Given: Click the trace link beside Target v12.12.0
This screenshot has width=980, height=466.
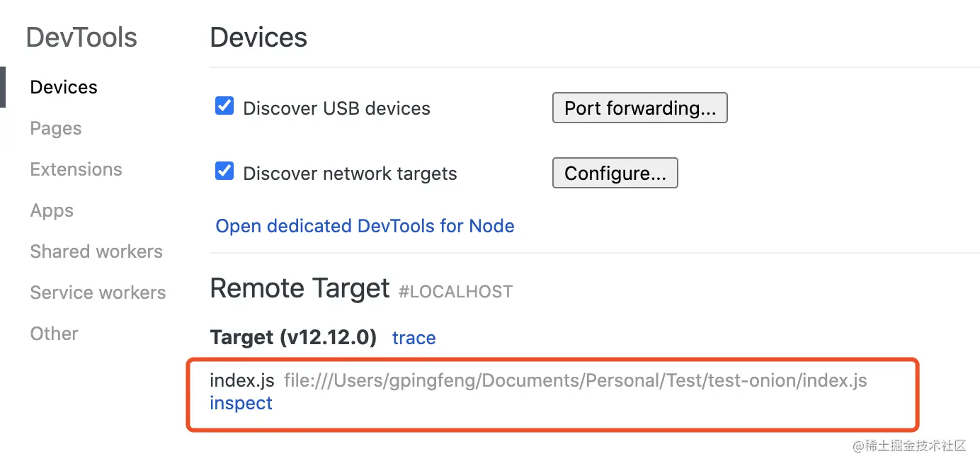Looking at the screenshot, I should (x=414, y=338).
